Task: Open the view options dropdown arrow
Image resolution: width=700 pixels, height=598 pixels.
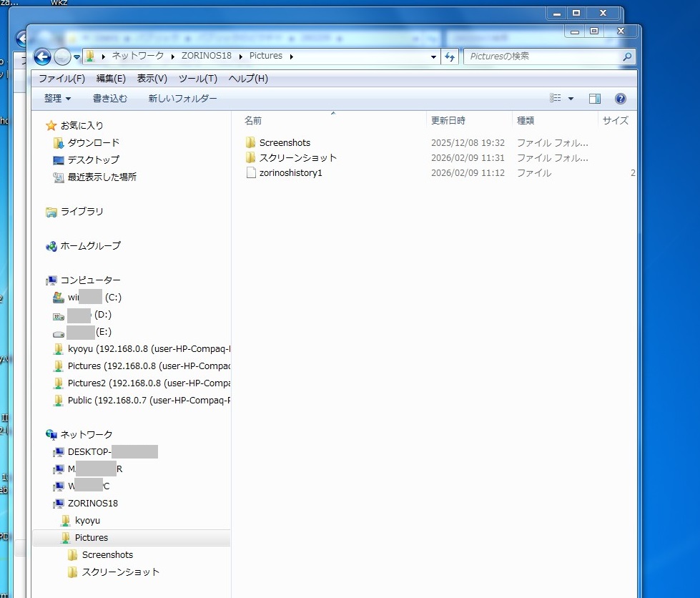Action: [x=571, y=99]
